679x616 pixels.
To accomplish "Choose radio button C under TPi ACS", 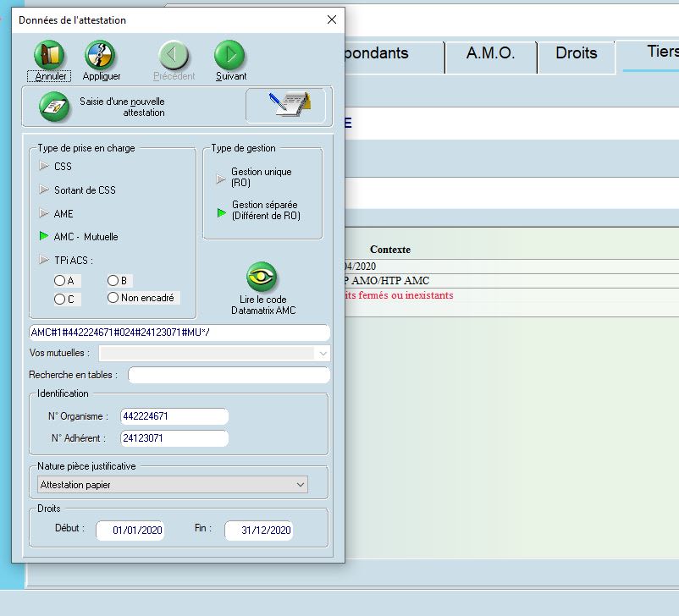I will (x=60, y=299).
